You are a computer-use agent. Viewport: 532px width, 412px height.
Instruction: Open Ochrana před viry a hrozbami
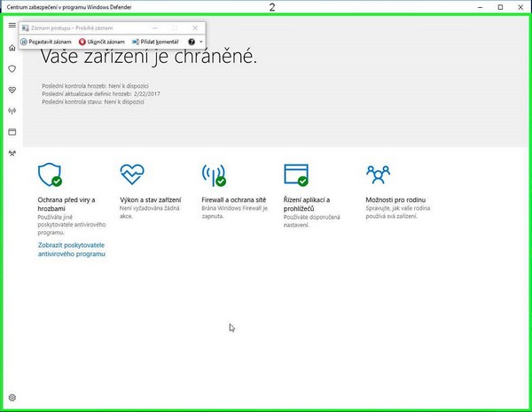[66, 204]
